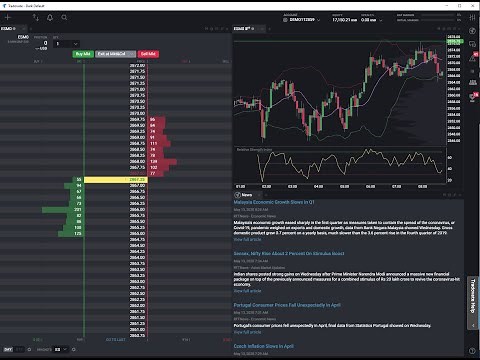Click the plus add-module icon at top left

point(8,17)
